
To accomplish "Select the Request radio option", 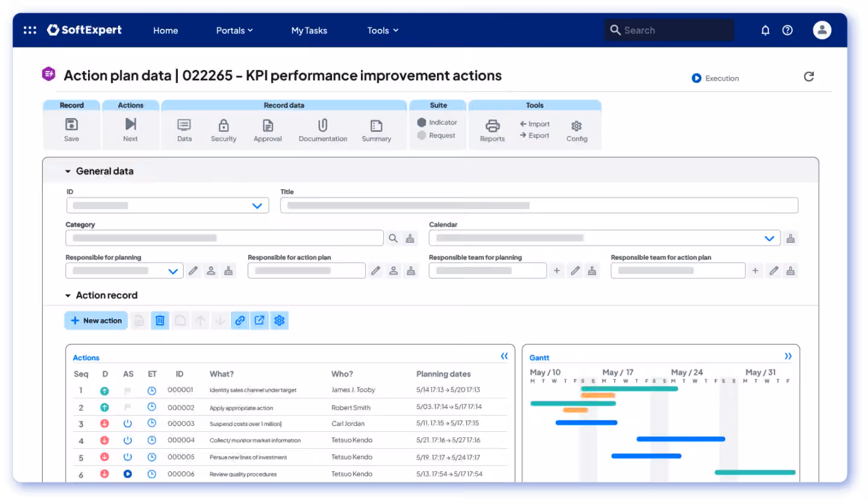I will click(422, 136).
